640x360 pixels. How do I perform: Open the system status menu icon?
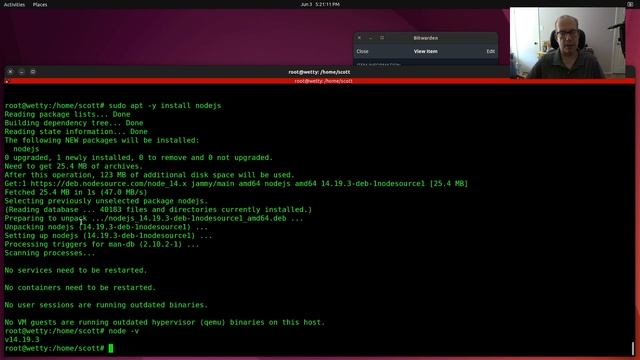click(630, 4)
